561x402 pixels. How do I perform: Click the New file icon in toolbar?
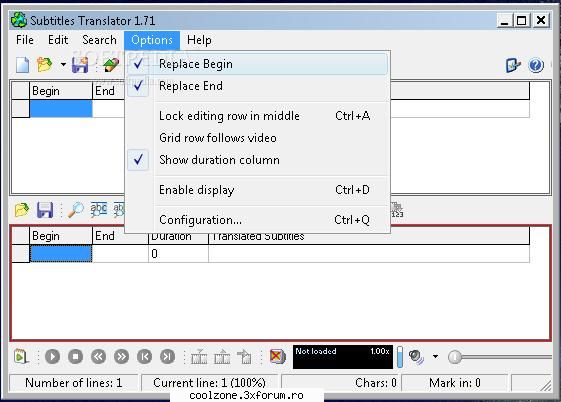point(22,65)
